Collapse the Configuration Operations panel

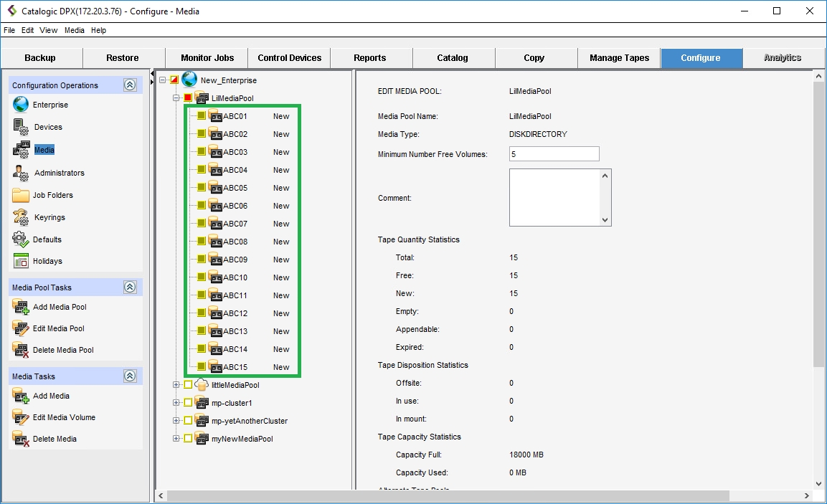click(130, 85)
